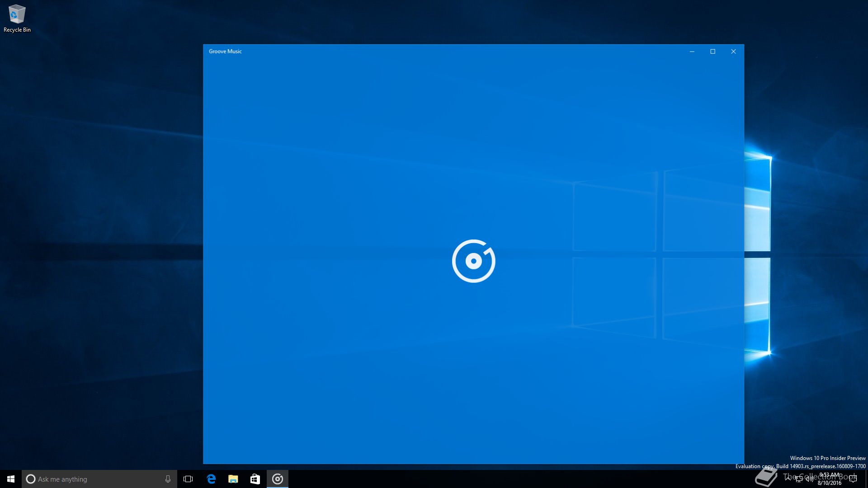Screen dimensions: 868x488
Task: Open the network status tray icon
Action: (799, 479)
